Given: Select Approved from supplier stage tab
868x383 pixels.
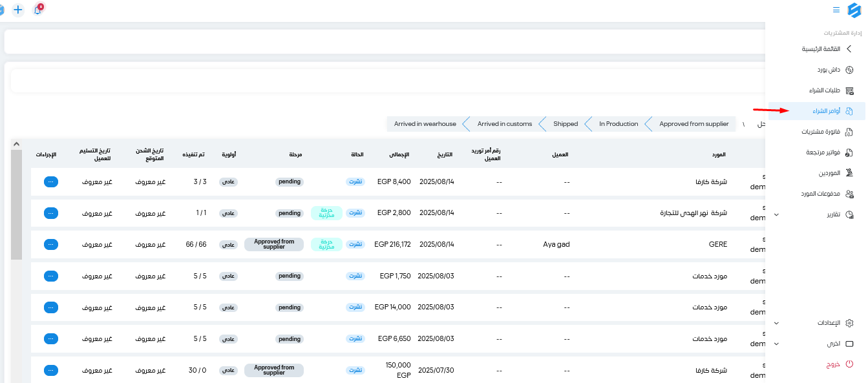Looking at the screenshot, I should coord(693,124).
